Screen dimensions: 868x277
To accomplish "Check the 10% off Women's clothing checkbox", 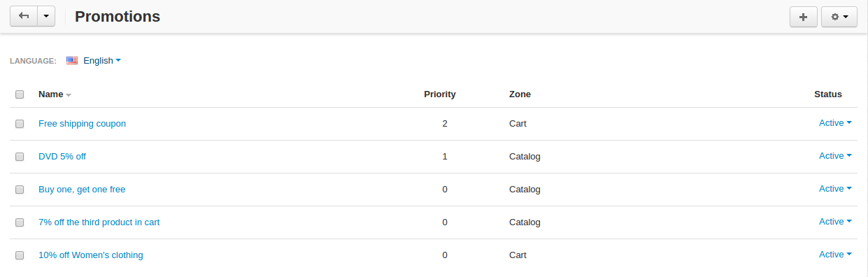I will pos(20,255).
